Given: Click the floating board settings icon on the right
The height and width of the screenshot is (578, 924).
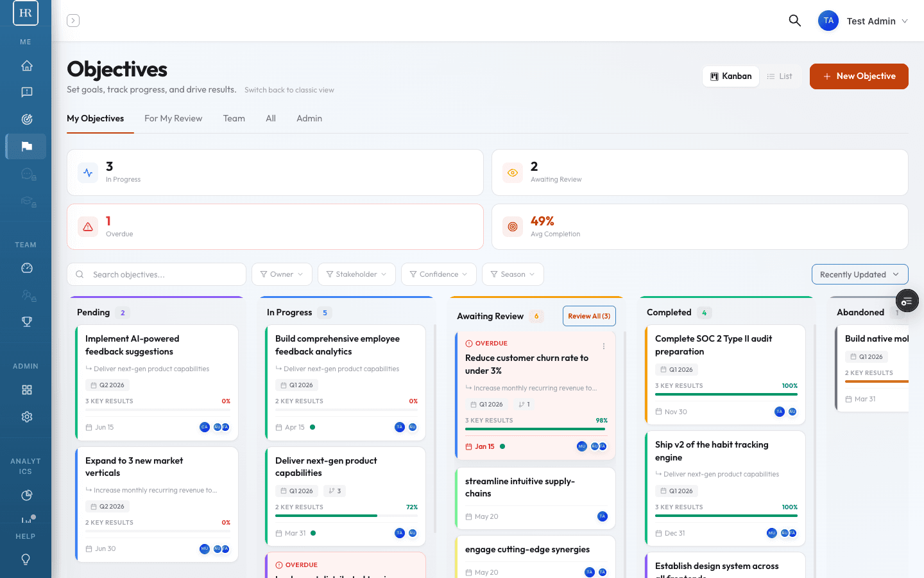Looking at the screenshot, I should tap(907, 301).
